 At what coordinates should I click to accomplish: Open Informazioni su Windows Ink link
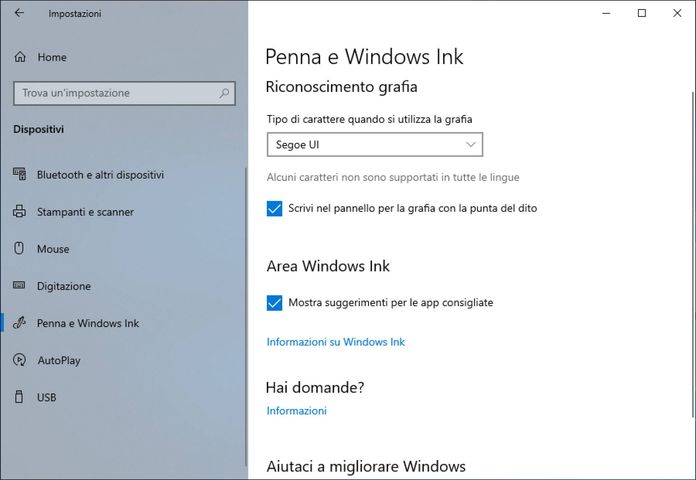335,342
